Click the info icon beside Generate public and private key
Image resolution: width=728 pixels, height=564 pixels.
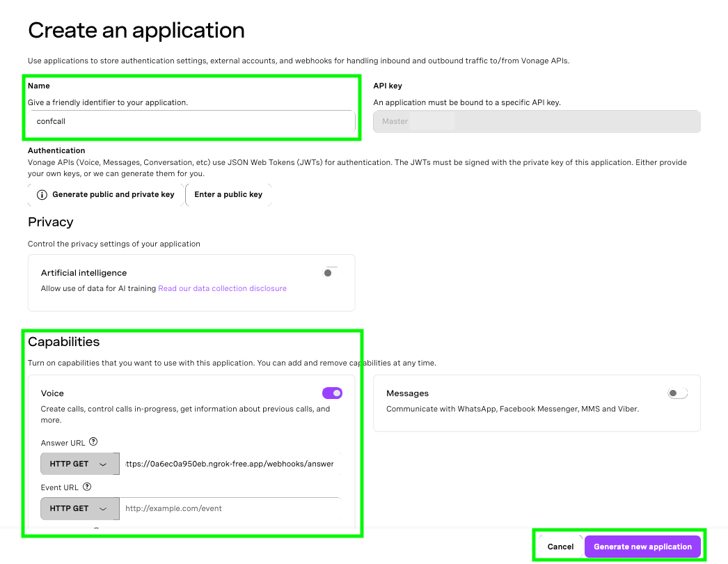point(42,194)
